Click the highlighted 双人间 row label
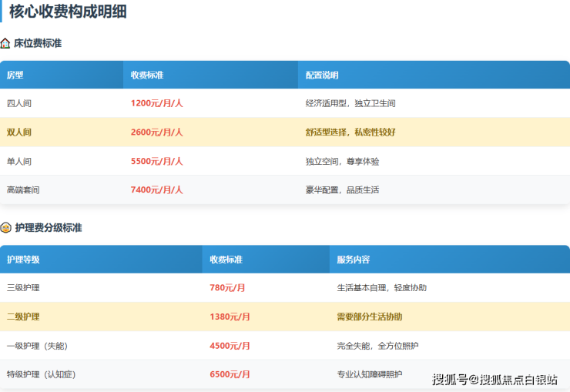This screenshot has width=570, height=392. point(19,132)
